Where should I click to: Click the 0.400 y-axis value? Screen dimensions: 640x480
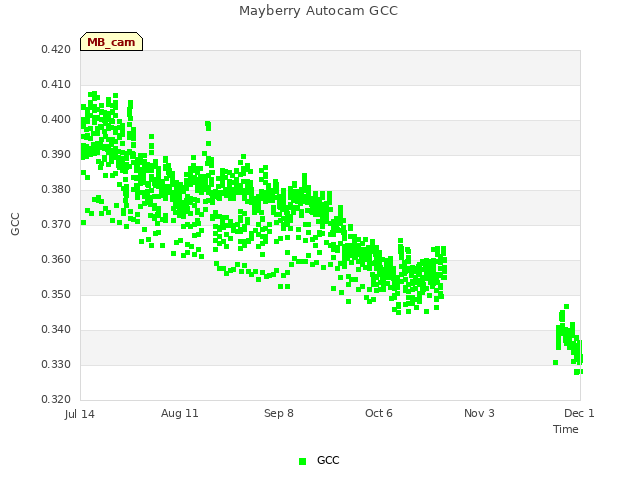(x=56, y=120)
